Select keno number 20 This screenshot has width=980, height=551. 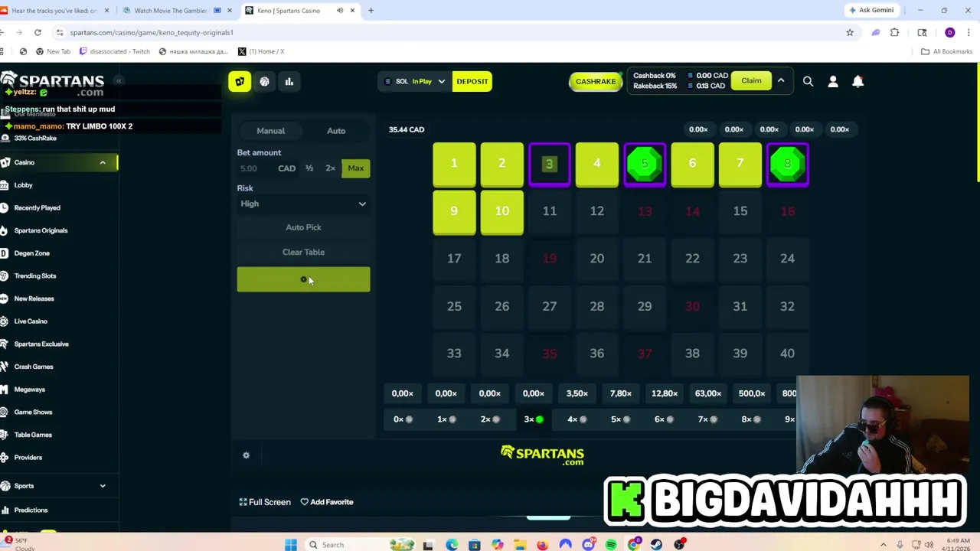point(597,259)
